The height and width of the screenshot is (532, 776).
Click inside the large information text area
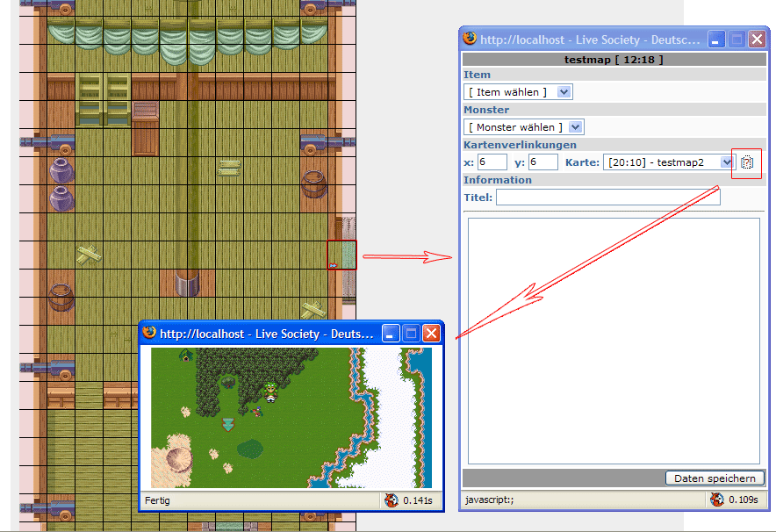tap(614, 341)
